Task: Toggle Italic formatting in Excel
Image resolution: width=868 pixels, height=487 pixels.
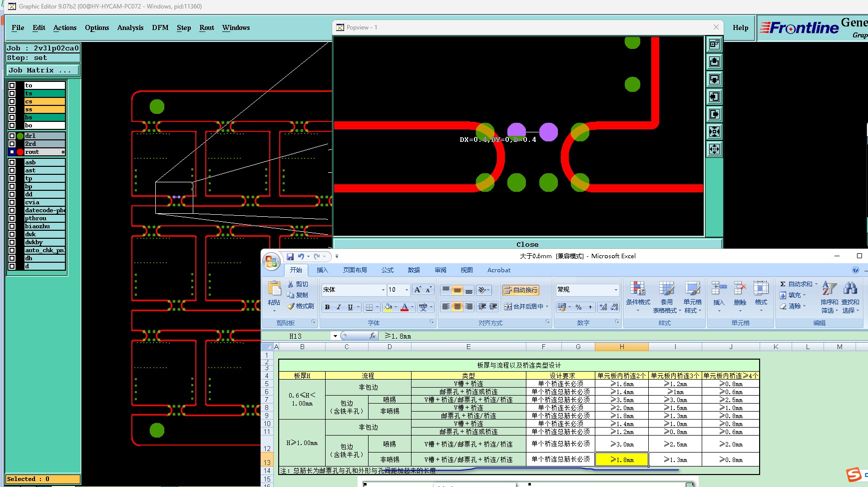Action: click(x=339, y=307)
